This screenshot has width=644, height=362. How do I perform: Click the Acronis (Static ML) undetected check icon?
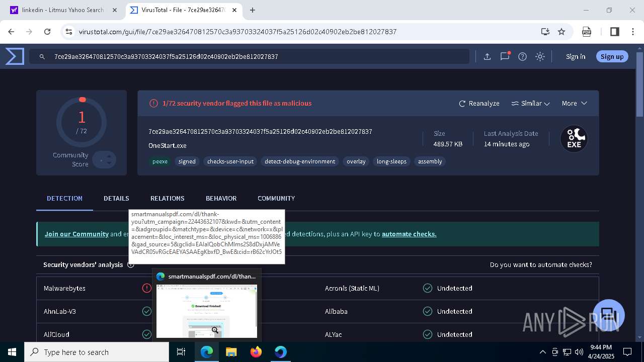coord(427,288)
